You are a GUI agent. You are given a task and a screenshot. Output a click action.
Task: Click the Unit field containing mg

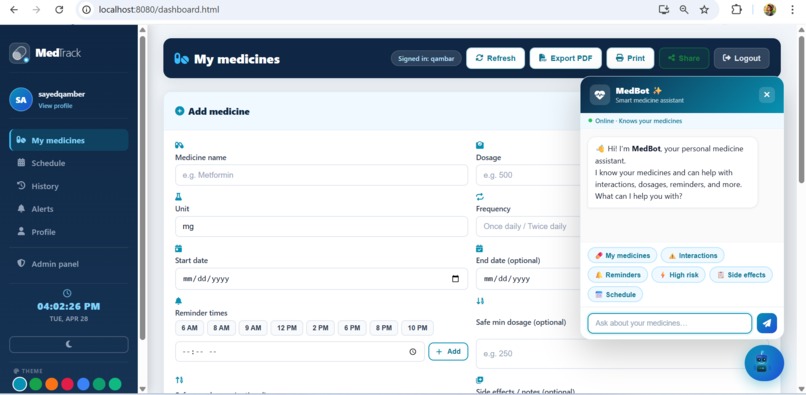[321, 226]
